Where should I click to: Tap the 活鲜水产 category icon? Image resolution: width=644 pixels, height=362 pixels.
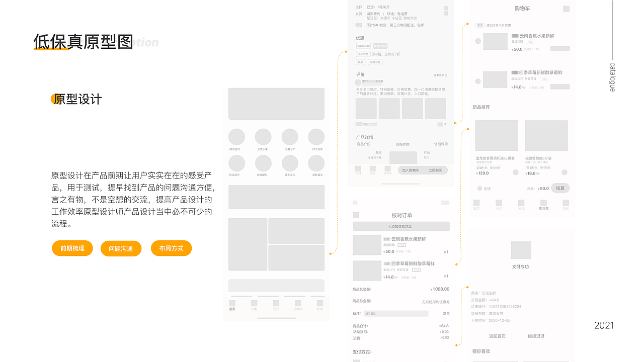(290, 136)
